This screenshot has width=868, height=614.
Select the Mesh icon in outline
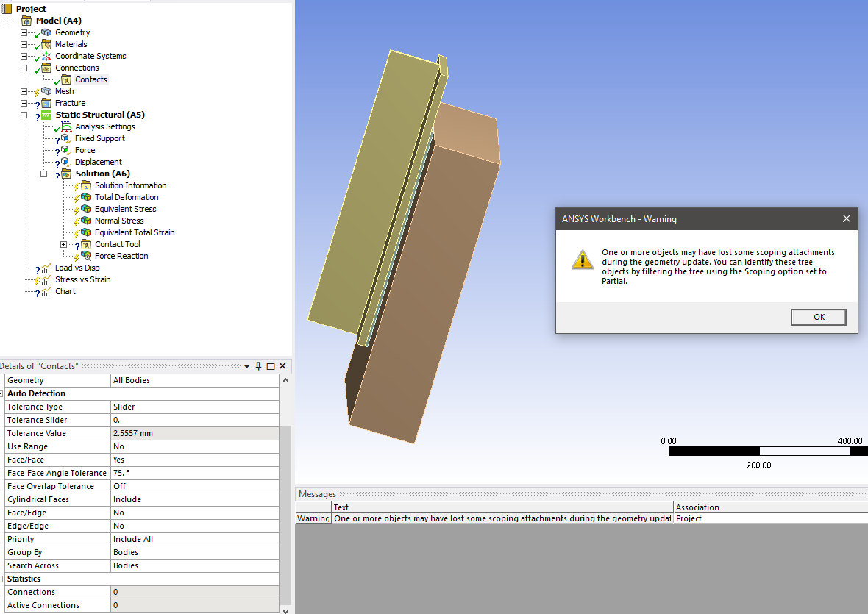tap(46, 91)
